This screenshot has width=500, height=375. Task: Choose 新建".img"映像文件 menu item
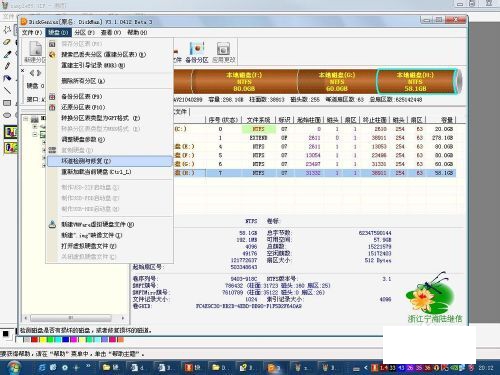pyautogui.click(x=109, y=235)
